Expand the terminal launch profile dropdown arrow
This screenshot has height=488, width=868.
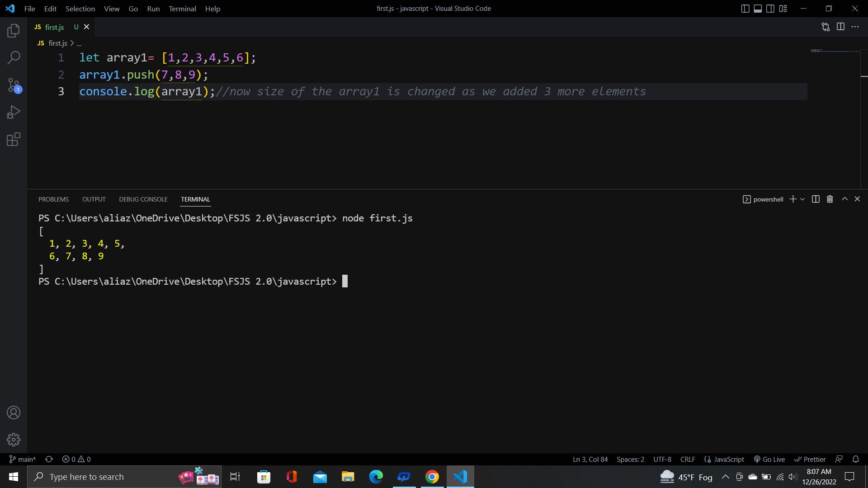click(802, 199)
